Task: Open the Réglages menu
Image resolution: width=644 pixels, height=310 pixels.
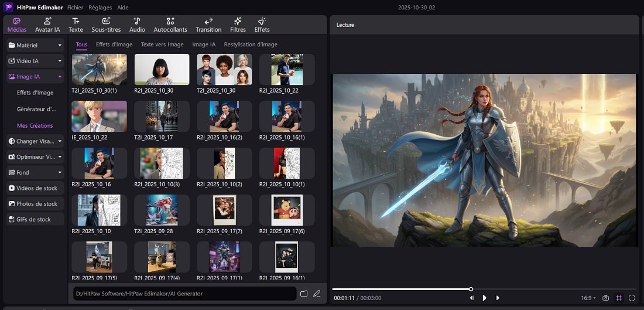Action: 100,8
